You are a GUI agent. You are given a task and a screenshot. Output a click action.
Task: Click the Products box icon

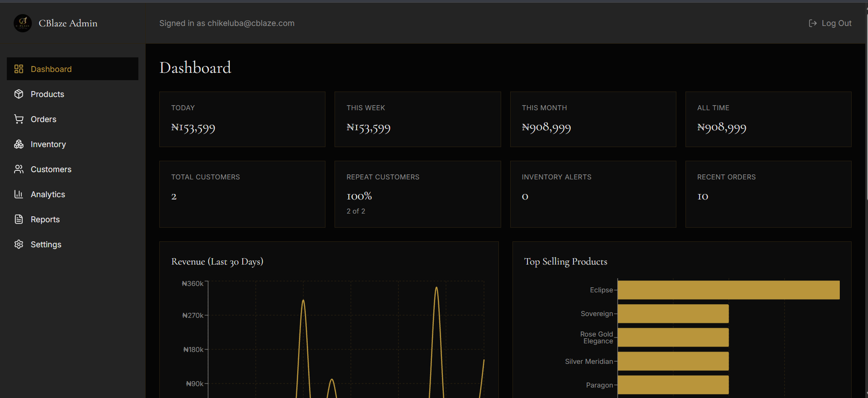(19, 94)
